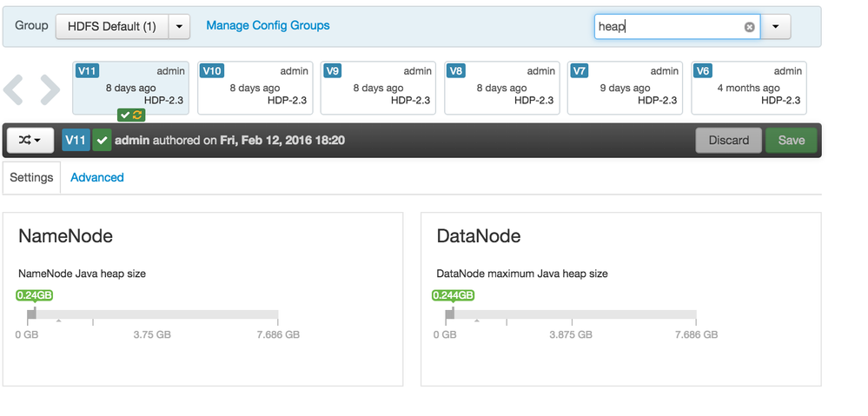The height and width of the screenshot is (416, 868).
Task: Expand the filter dropdown next to search
Action: [775, 27]
